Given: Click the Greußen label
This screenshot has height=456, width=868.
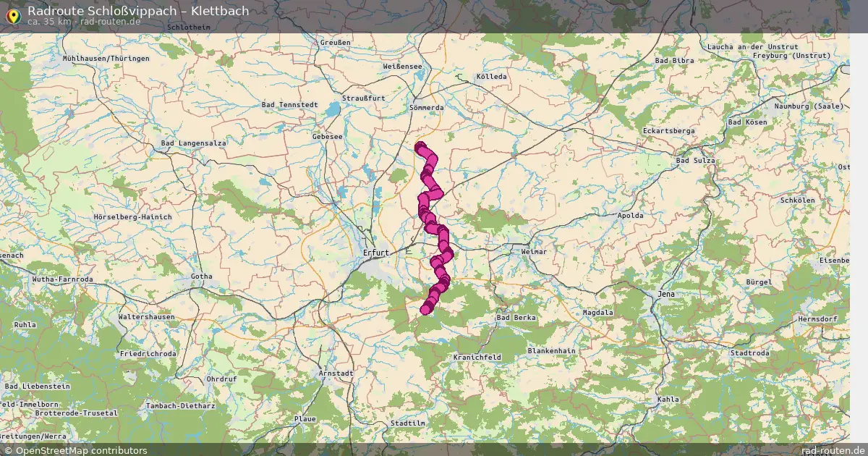Looking at the screenshot, I should [335, 43].
